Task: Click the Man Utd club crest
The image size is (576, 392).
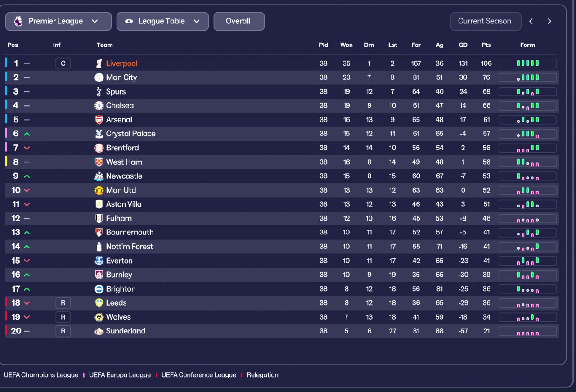Action: coord(99,190)
